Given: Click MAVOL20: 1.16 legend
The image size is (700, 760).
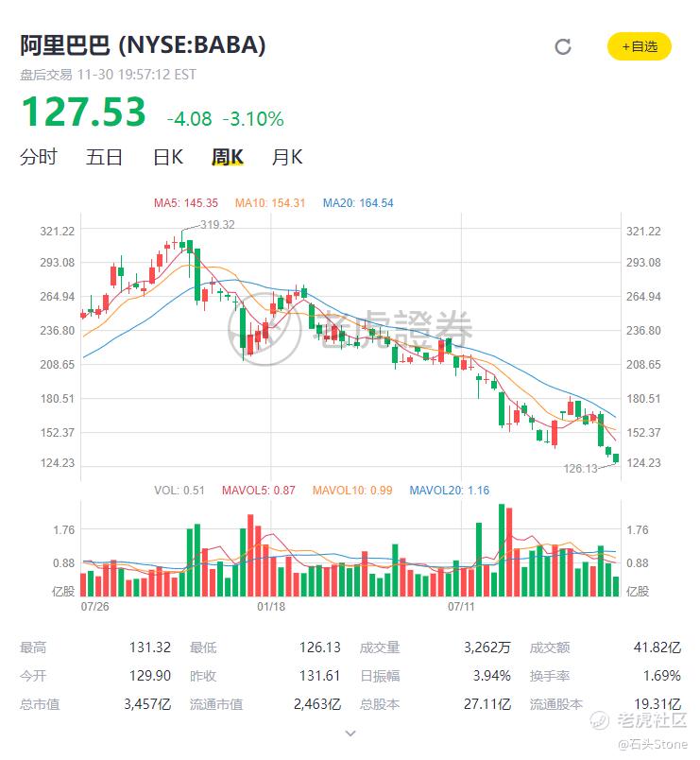Looking at the screenshot, I should click(449, 490).
